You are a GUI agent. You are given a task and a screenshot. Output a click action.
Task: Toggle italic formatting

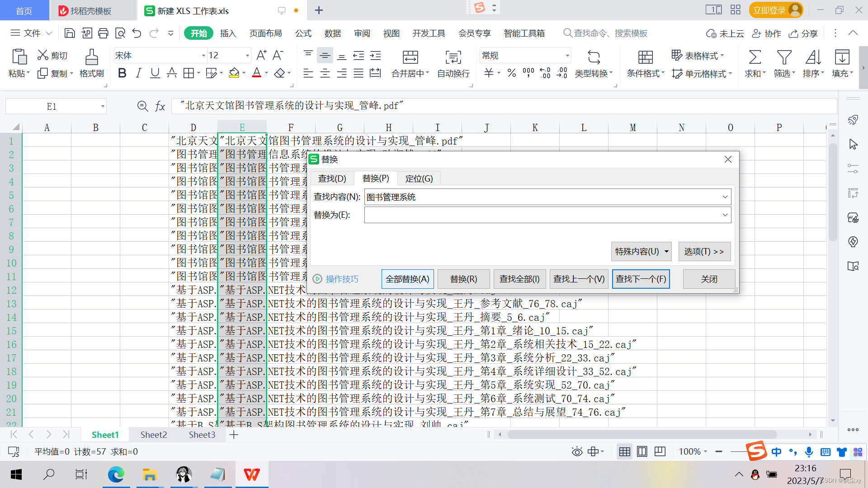(138, 73)
